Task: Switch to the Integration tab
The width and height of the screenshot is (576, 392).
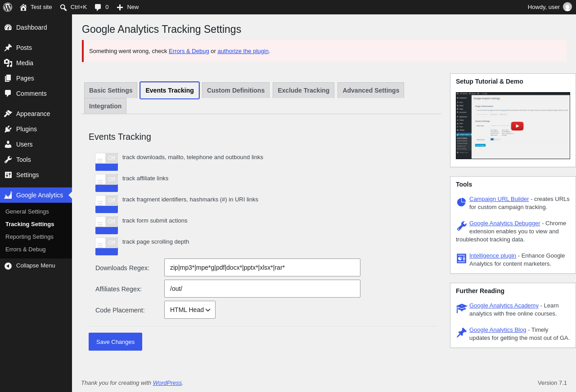Action: click(x=105, y=106)
